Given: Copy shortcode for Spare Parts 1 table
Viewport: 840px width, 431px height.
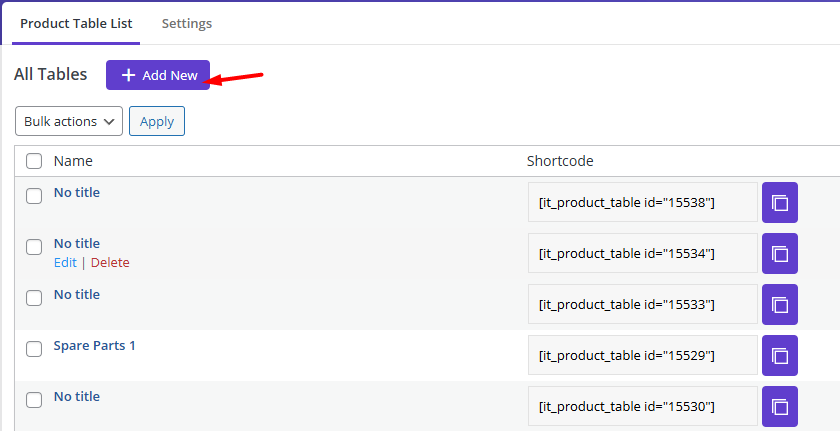Looking at the screenshot, I should (779, 356).
